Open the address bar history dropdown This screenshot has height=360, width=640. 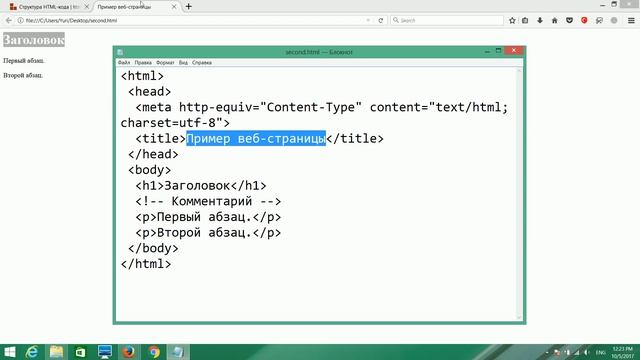pos(368,20)
